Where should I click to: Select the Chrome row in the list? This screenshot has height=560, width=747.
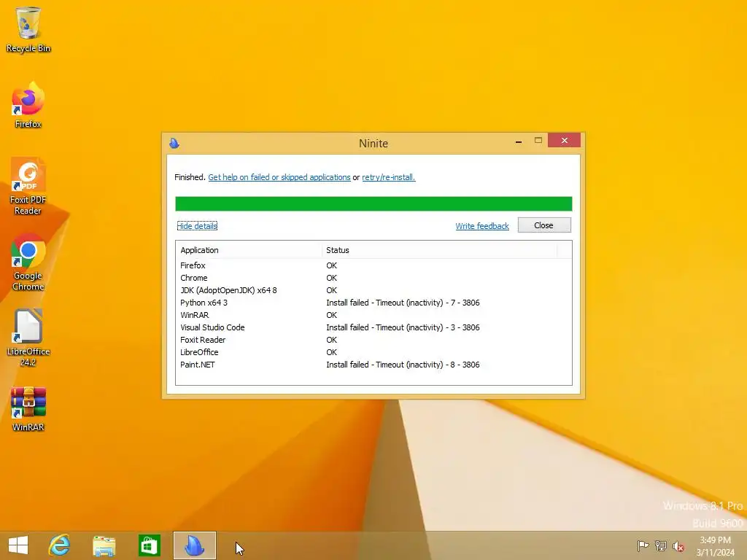(x=373, y=278)
